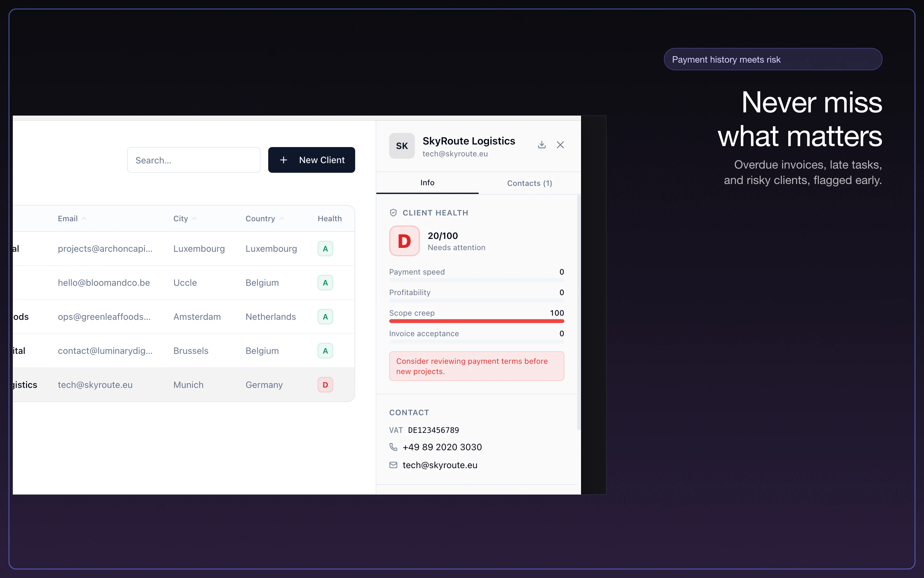Screen dimensions: 924x578
Task: Select projects@archoncapi... email cell
Action: tap(105, 249)
